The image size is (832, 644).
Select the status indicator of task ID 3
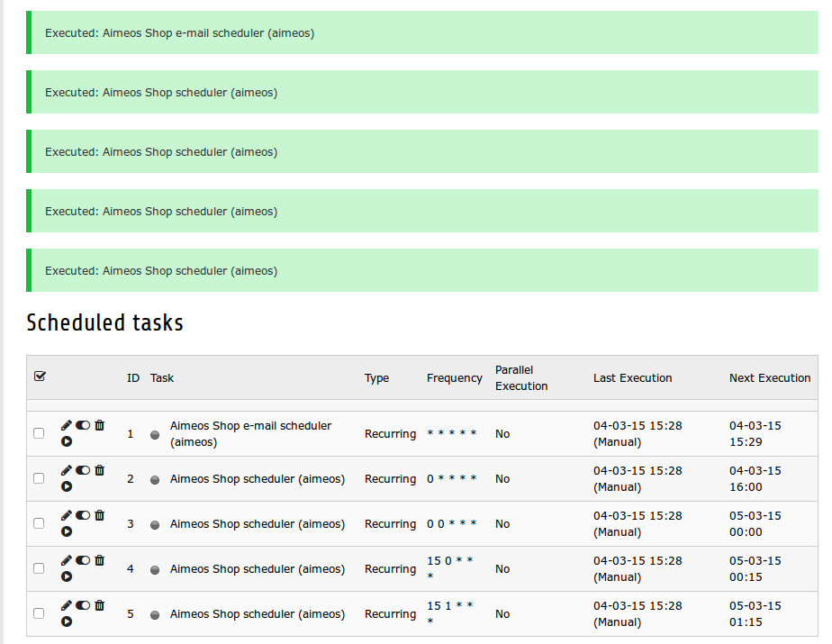pyautogui.click(x=155, y=525)
